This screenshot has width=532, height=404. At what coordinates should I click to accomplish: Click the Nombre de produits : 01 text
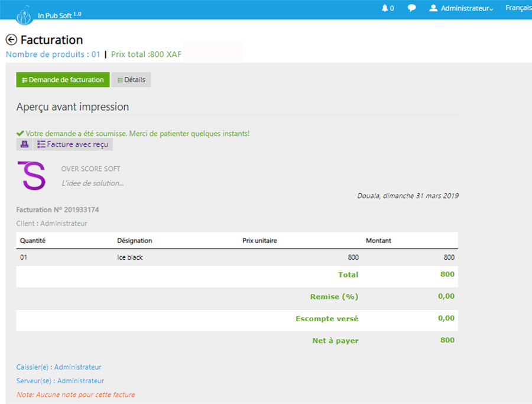coord(53,54)
